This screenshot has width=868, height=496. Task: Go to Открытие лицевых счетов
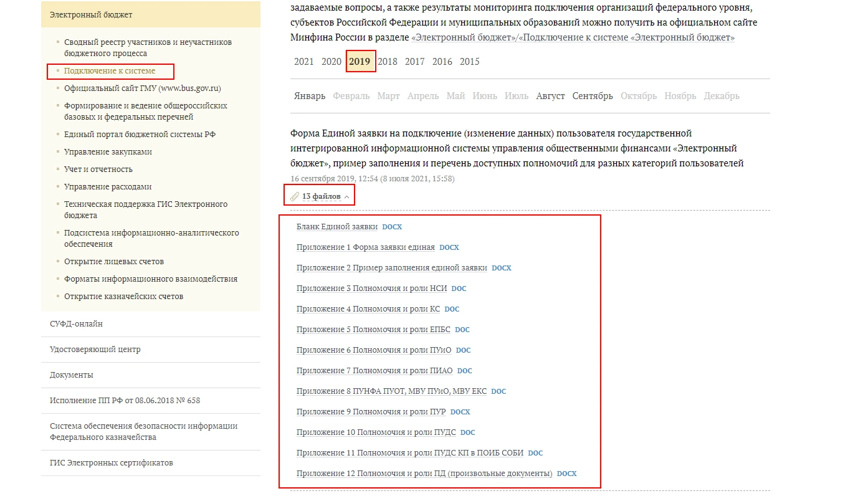114,262
